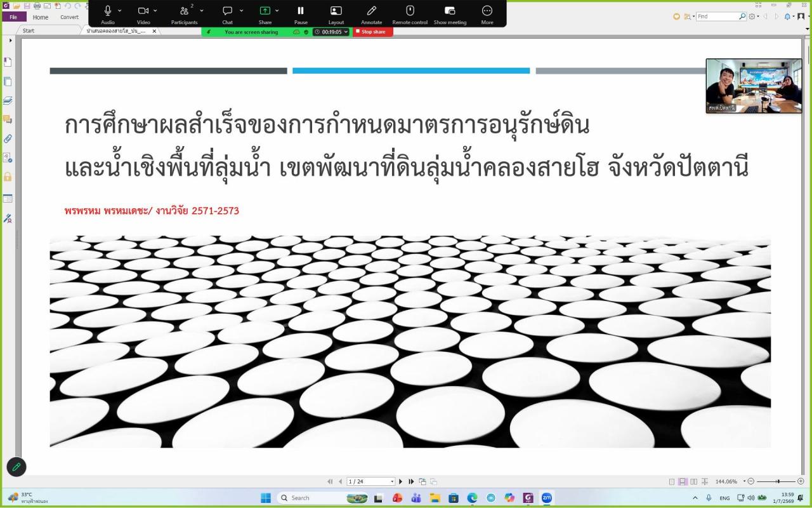
Task: Click the participant video thumbnail
Action: coord(754,86)
